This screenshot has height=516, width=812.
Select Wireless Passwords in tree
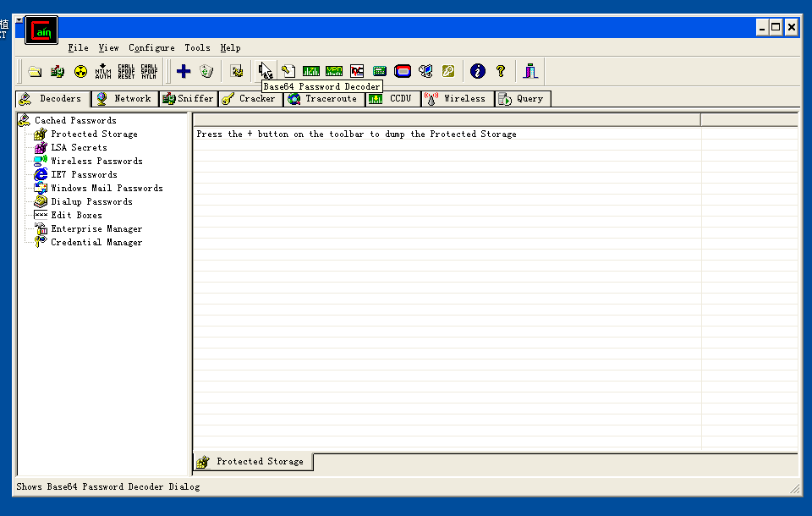coord(96,161)
